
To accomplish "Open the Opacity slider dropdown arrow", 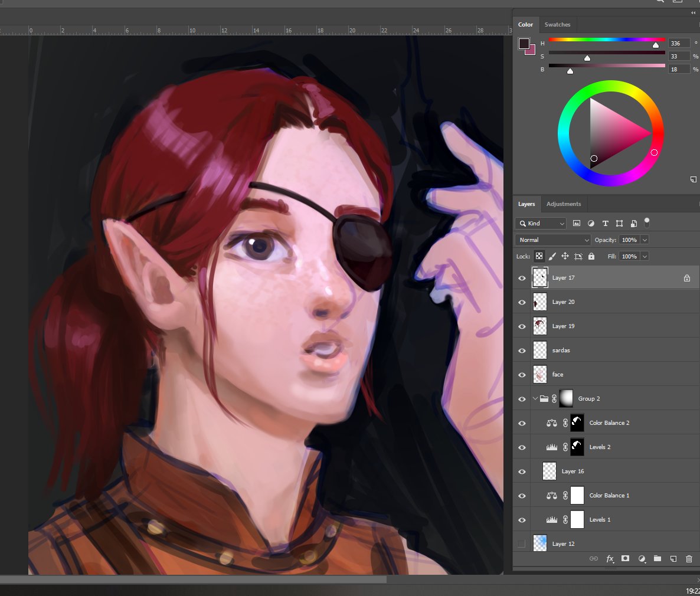I will click(645, 240).
